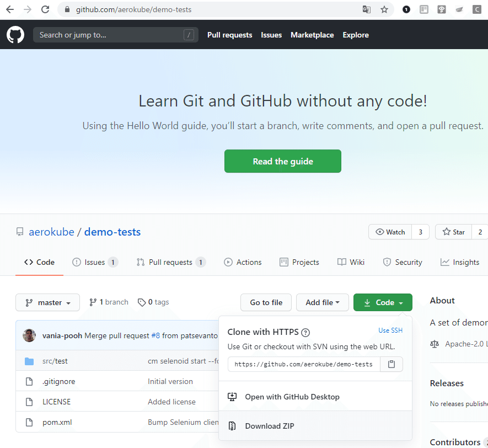Screen dimensions: 488x448
Task: Select the HTTPS clone URL field
Action: [x=304, y=364]
